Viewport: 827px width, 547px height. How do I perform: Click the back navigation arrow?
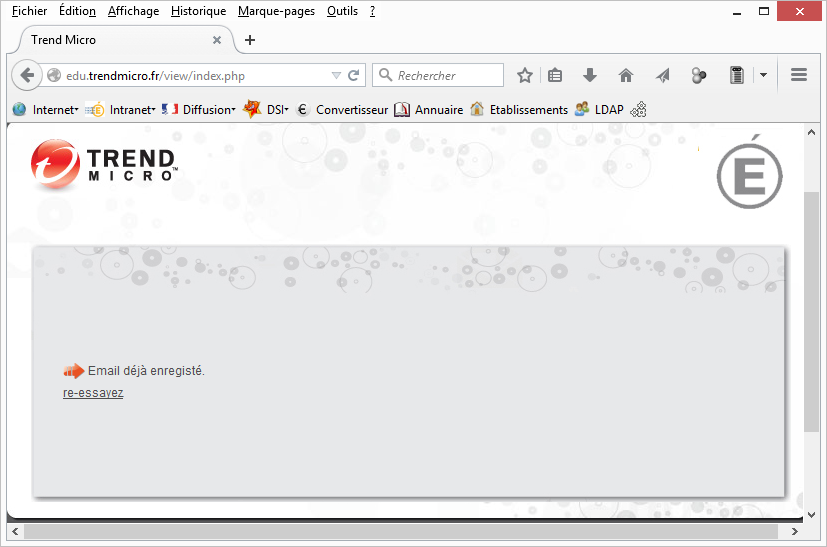[27, 76]
